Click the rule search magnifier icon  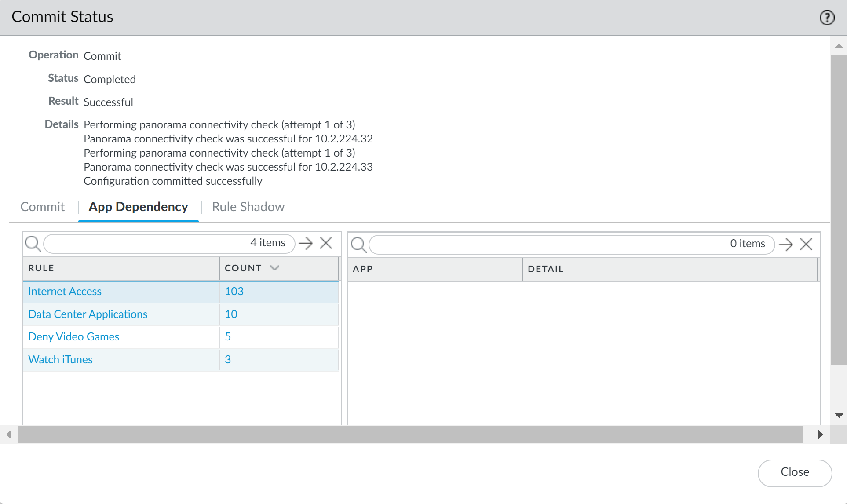point(33,243)
